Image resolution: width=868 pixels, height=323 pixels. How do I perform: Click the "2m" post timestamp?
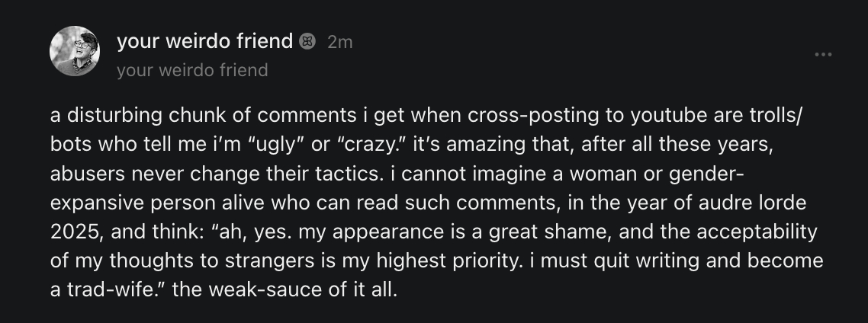click(x=339, y=43)
